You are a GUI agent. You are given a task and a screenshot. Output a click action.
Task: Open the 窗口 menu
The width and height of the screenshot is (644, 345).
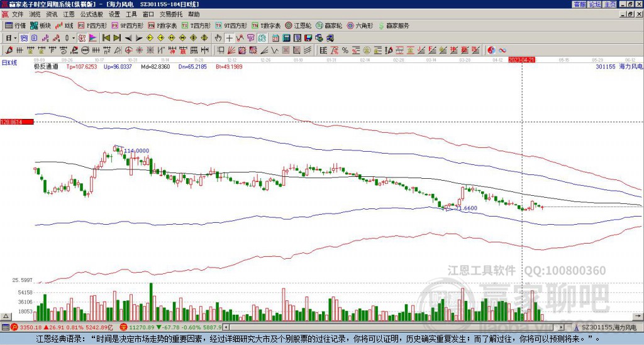point(148,14)
